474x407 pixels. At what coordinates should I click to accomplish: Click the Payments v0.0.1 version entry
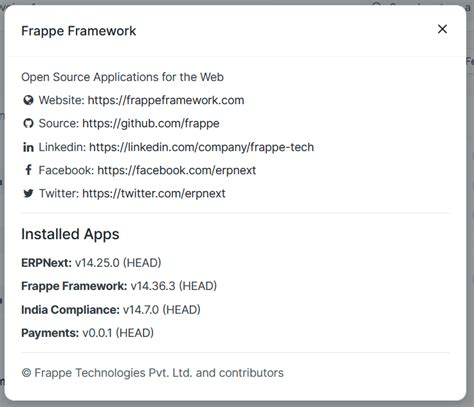87,333
